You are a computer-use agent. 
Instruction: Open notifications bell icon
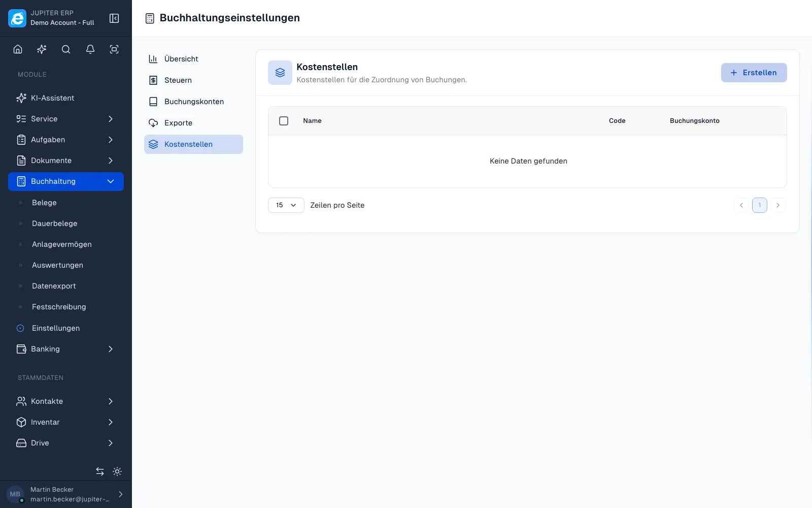pyautogui.click(x=90, y=49)
